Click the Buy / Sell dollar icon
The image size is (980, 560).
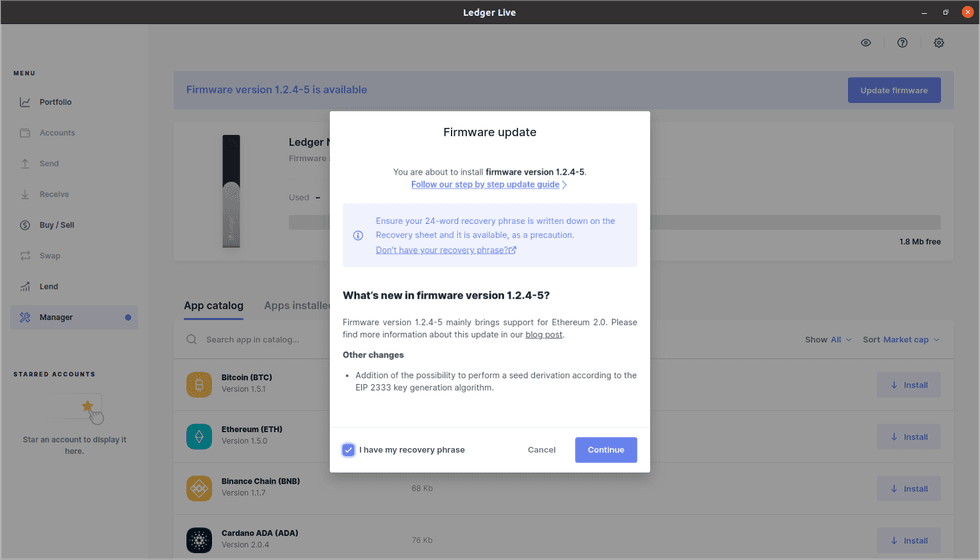click(25, 224)
